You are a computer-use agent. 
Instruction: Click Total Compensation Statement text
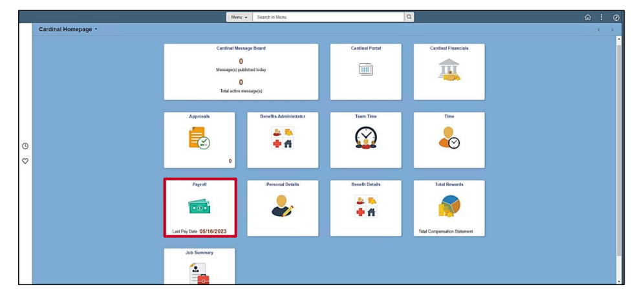click(x=445, y=231)
